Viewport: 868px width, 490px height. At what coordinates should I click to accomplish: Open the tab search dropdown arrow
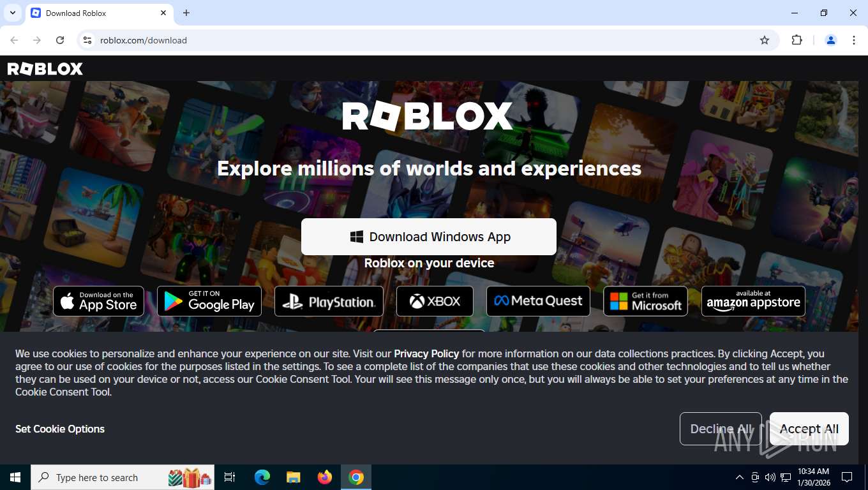click(x=13, y=13)
